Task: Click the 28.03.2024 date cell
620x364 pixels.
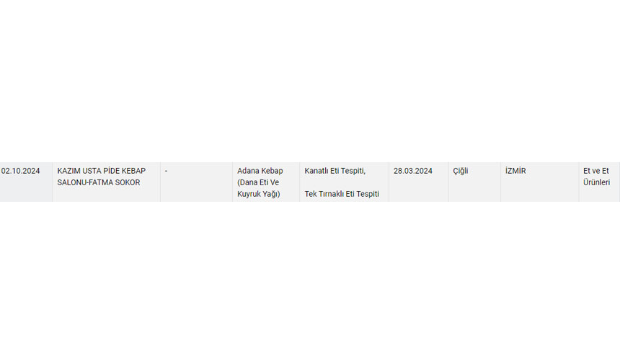Action: coord(413,171)
